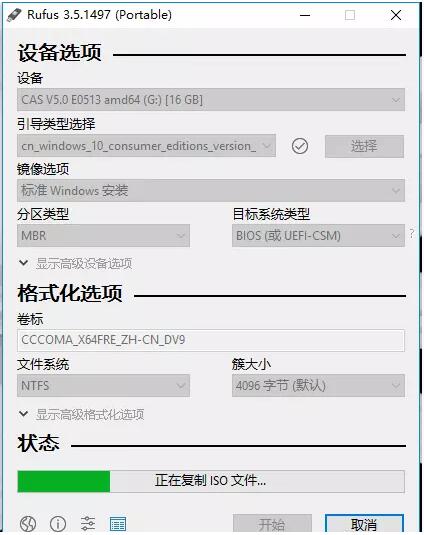Viewport: 424px width, 535px height.
Task: Show the log window icon
Action: click(x=118, y=523)
